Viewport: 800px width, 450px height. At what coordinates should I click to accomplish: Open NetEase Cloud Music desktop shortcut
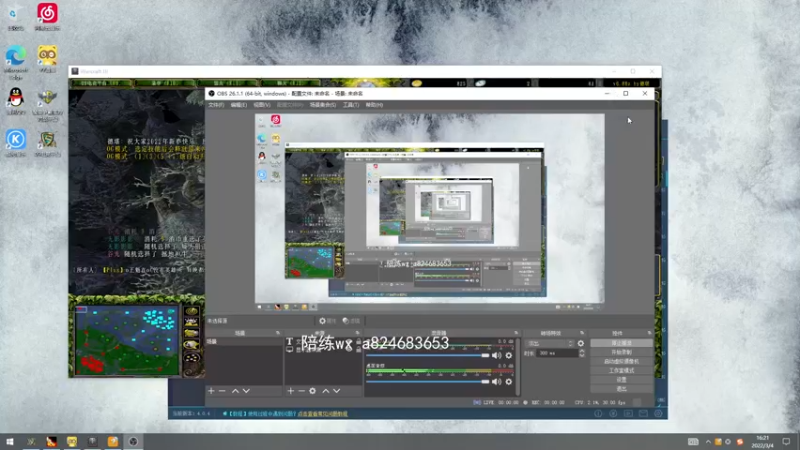[47, 16]
